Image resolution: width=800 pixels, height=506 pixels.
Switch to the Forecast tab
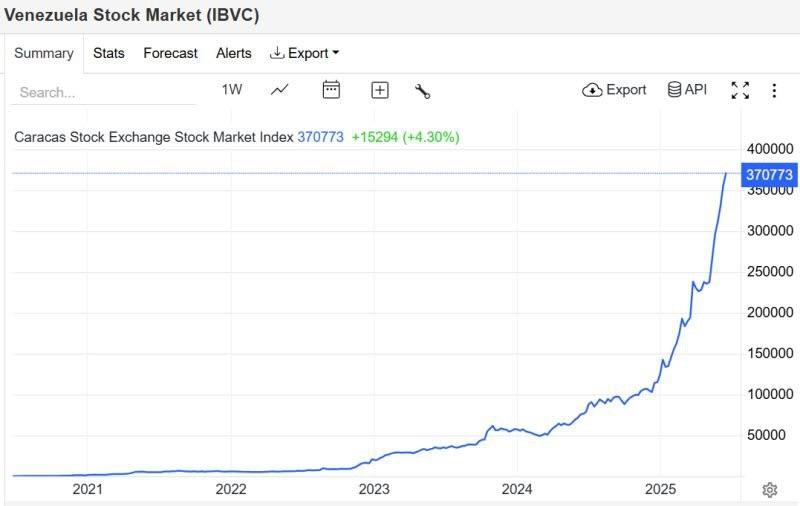pyautogui.click(x=170, y=53)
